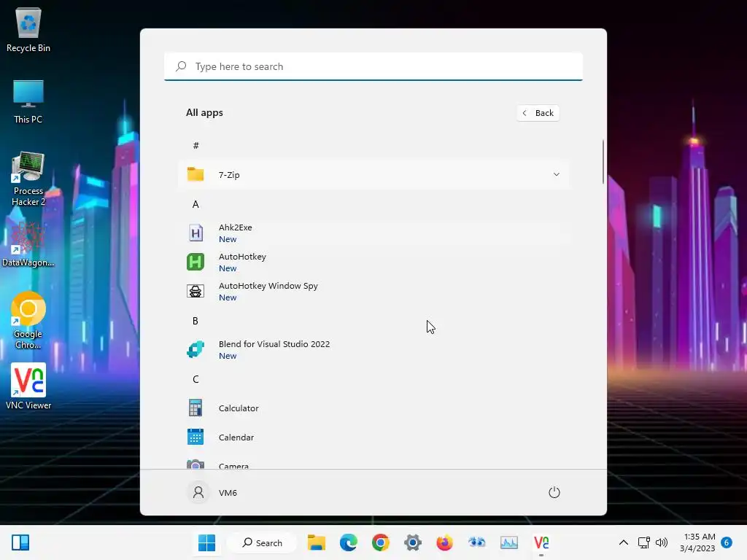Click the VM6 user account icon
The height and width of the screenshot is (560, 747).
point(198,492)
